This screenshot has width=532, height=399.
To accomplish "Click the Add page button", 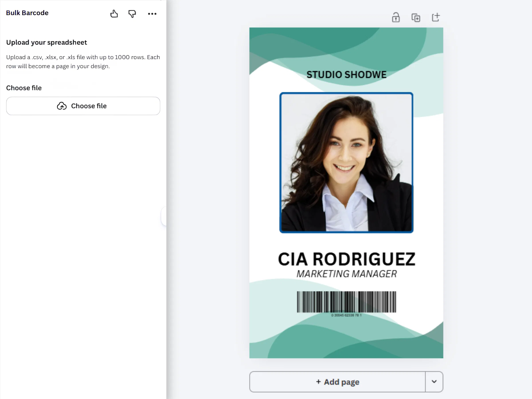I will [337, 382].
